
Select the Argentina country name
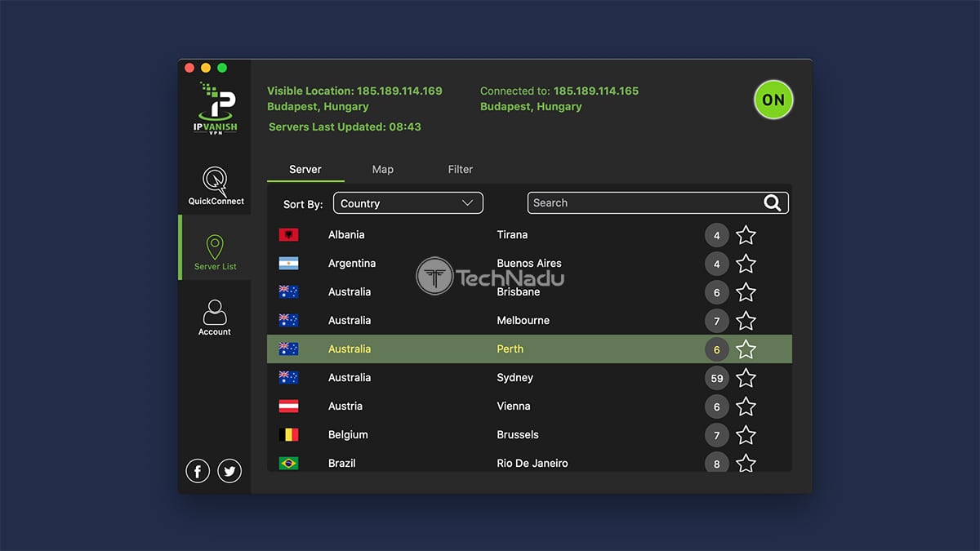tap(352, 264)
